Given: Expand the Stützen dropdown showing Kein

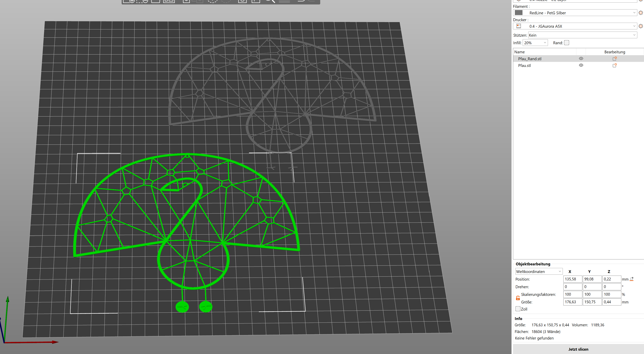Looking at the screenshot, I should pyautogui.click(x=582, y=35).
